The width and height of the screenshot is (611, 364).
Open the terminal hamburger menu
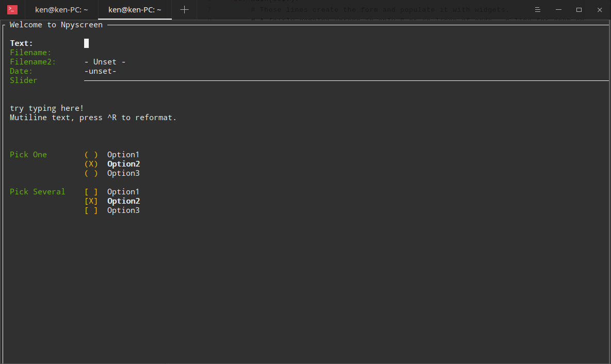[x=538, y=10]
